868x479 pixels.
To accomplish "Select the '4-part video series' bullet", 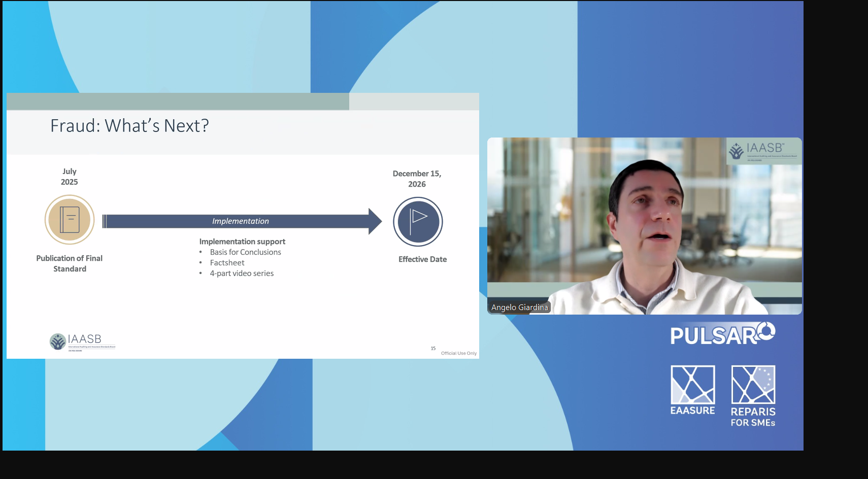I will 242,273.
